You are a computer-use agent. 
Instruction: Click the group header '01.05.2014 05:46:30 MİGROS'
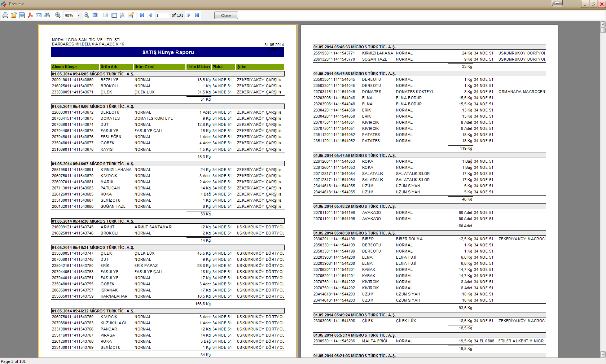(168, 221)
